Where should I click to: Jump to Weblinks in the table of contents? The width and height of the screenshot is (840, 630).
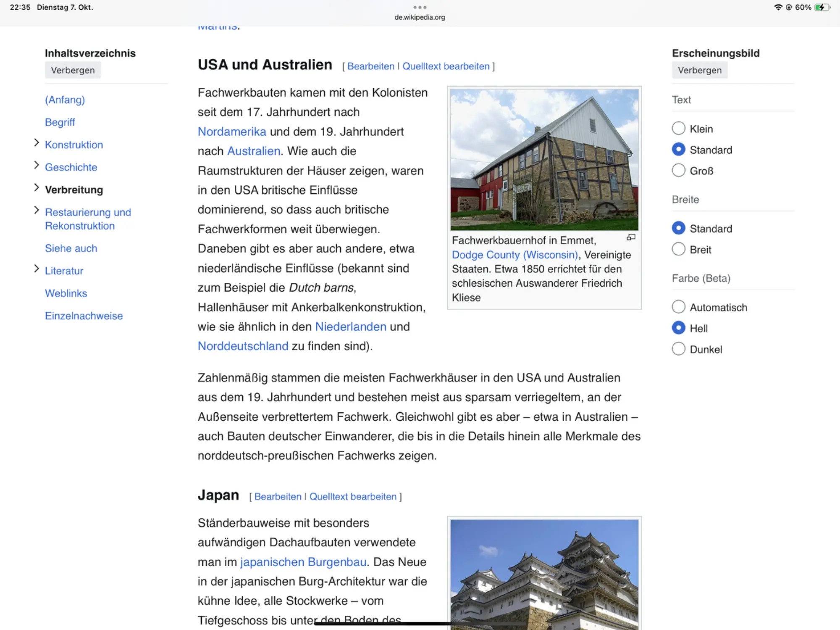[66, 293]
